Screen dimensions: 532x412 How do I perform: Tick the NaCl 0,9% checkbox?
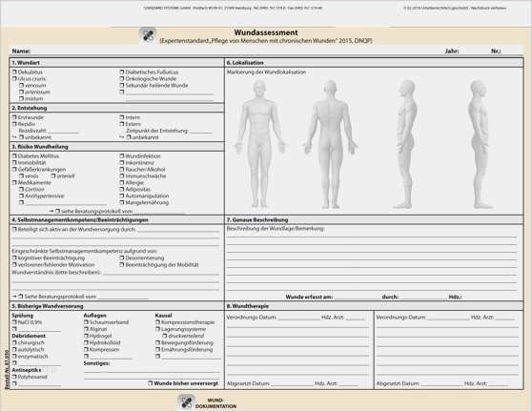pos(14,322)
